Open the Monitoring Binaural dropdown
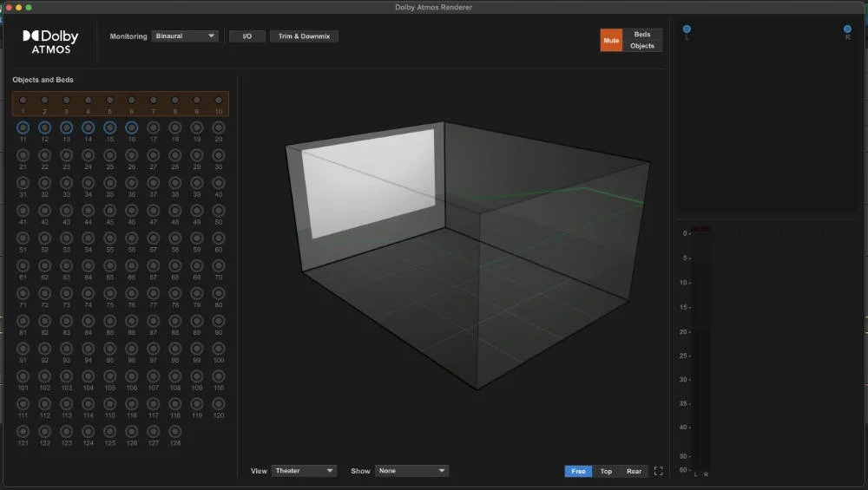The image size is (868, 490). [185, 36]
